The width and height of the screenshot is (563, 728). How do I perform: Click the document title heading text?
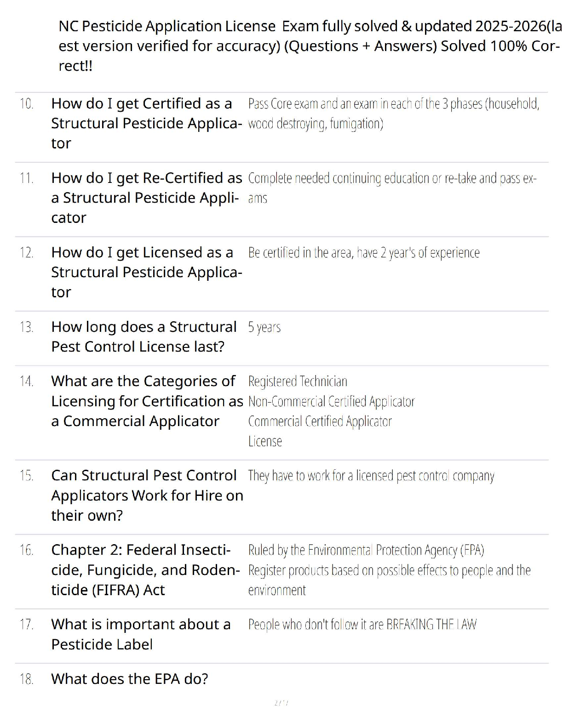click(x=309, y=46)
